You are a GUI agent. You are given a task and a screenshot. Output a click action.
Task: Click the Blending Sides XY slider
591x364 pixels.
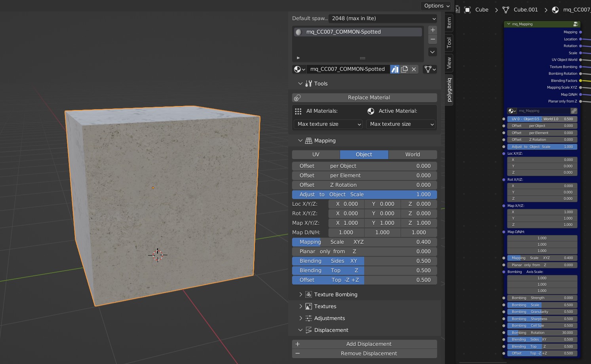pyautogui.click(x=365, y=261)
